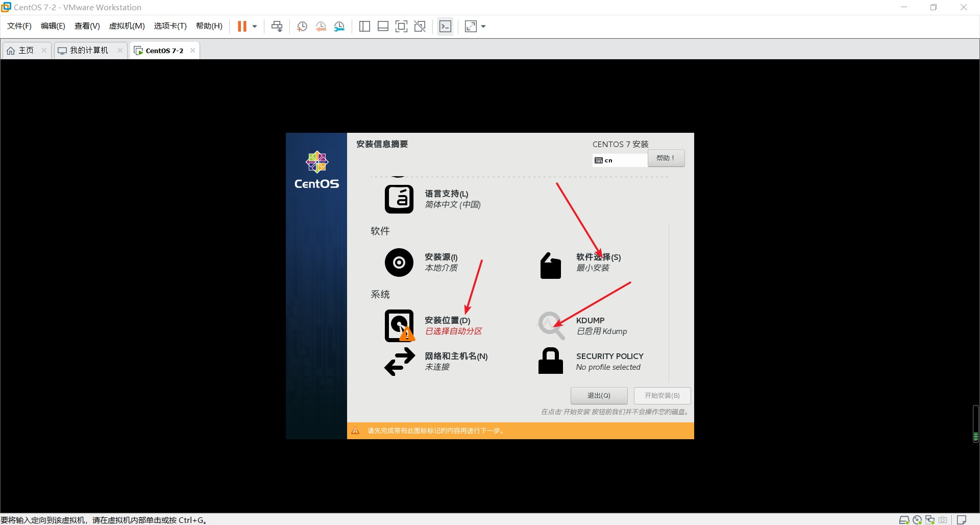Open the 查看(V) menu
The image size is (980, 525).
(87, 26)
